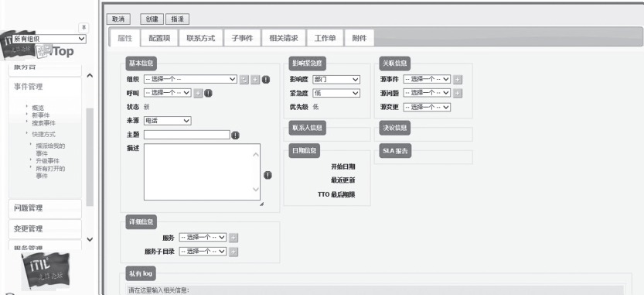This screenshot has height=295, width=644.
Task: Click the 创建 button
Action: tap(152, 19)
